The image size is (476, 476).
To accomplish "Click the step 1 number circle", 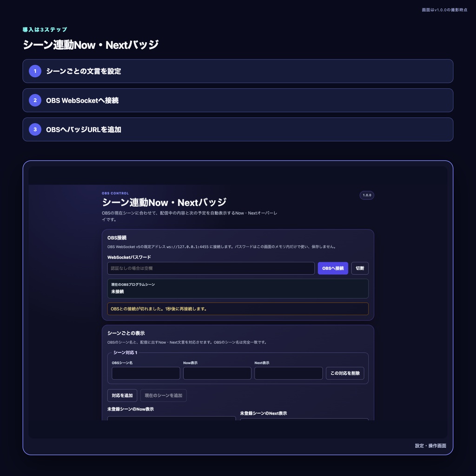I will [x=35, y=71].
